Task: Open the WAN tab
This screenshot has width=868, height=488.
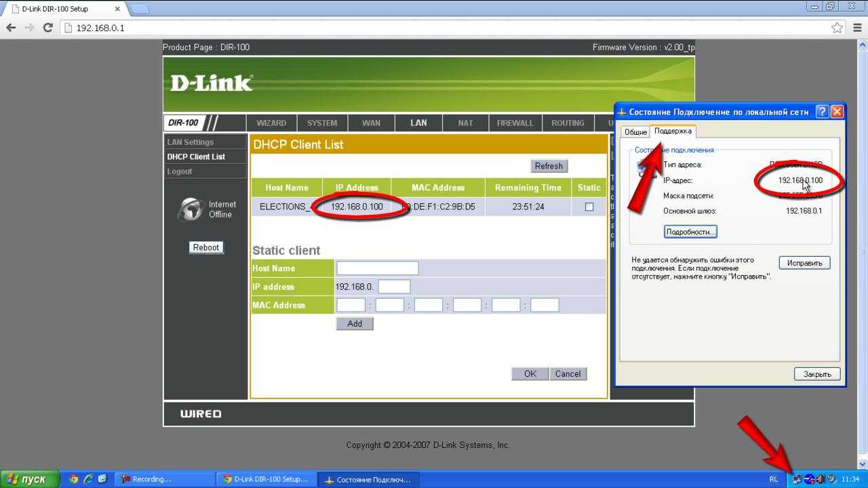Action: (371, 123)
